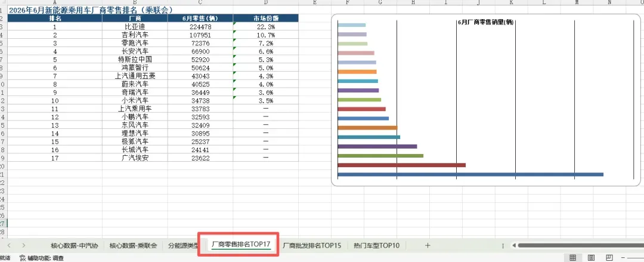This screenshot has width=644, height=262.
Task: Select the cell containing 理想汽车
Action: click(135, 133)
